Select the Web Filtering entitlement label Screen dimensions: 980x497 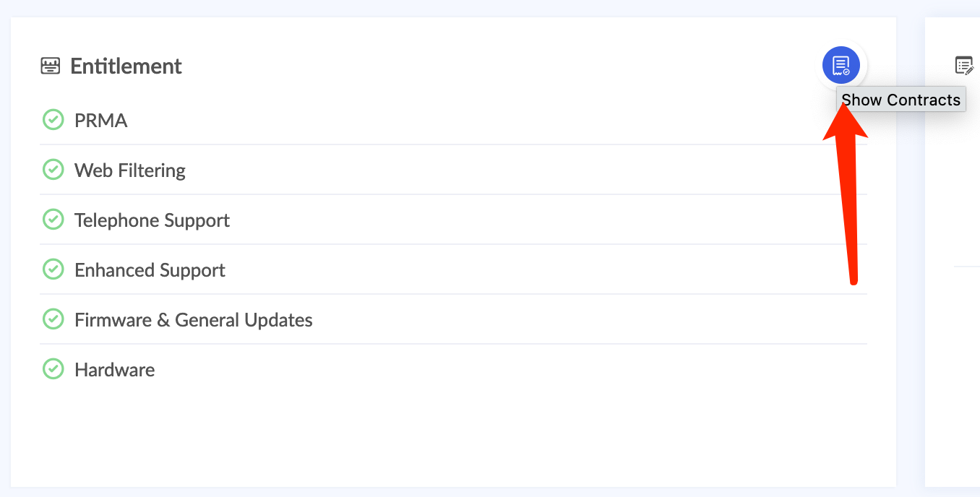coord(130,170)
